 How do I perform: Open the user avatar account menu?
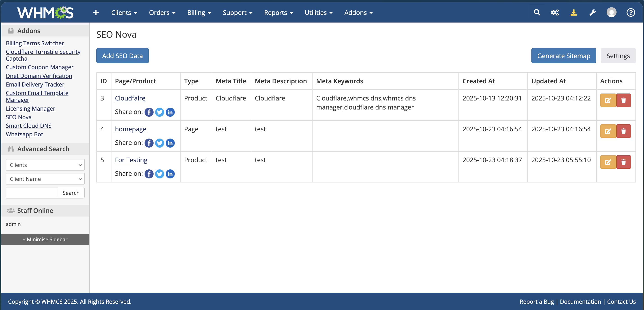coord(611,13)
